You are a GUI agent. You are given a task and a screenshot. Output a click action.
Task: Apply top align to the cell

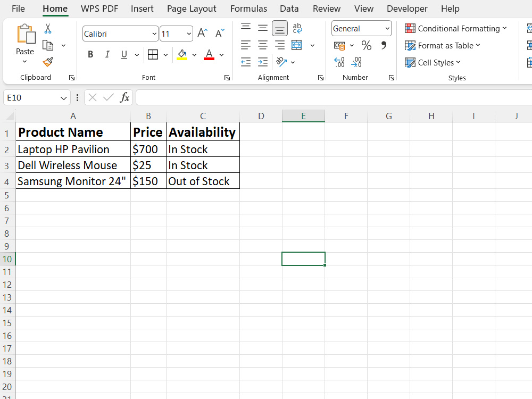click(x=246, y=28)
